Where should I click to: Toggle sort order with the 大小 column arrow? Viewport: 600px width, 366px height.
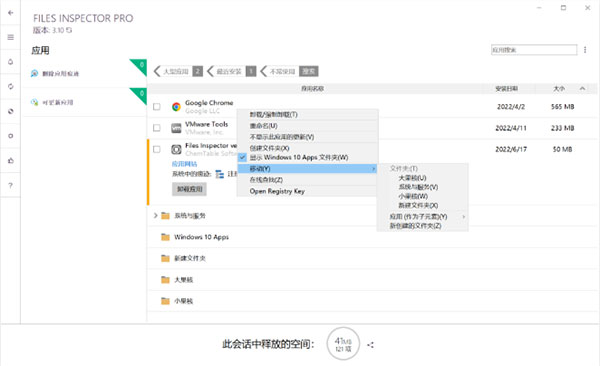coord(582,88)
